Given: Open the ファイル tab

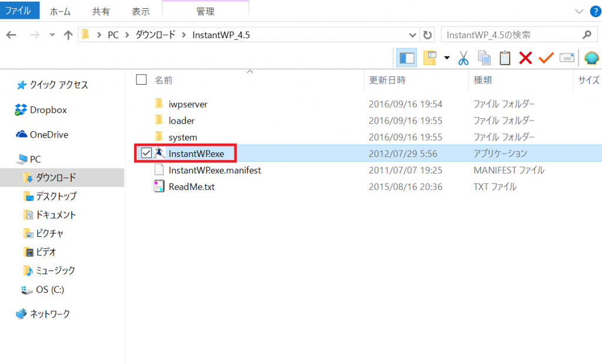Looking at the screenshot, I should [19, 10].
